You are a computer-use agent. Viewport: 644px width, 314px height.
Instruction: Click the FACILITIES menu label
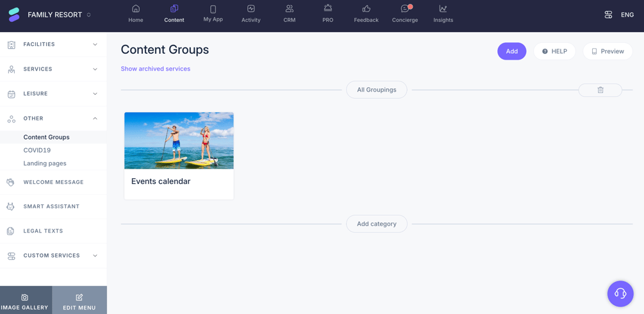tap(39, 44)
